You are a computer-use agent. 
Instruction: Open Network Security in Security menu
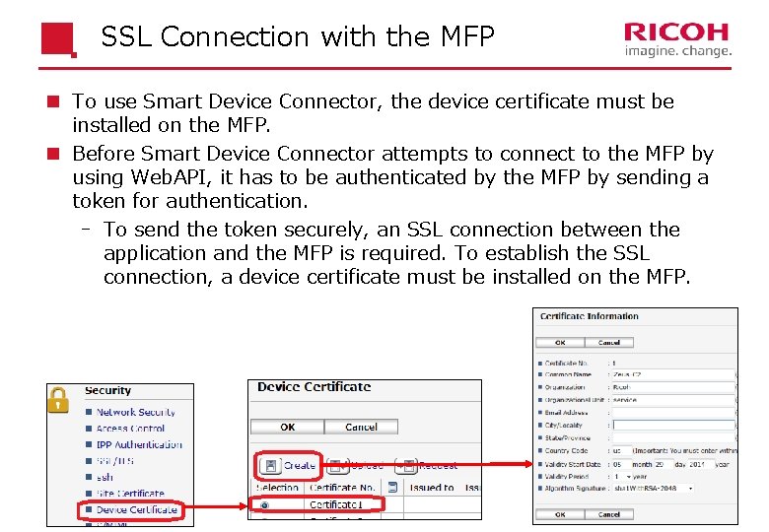pyautogui.click(x=135, y=412)
